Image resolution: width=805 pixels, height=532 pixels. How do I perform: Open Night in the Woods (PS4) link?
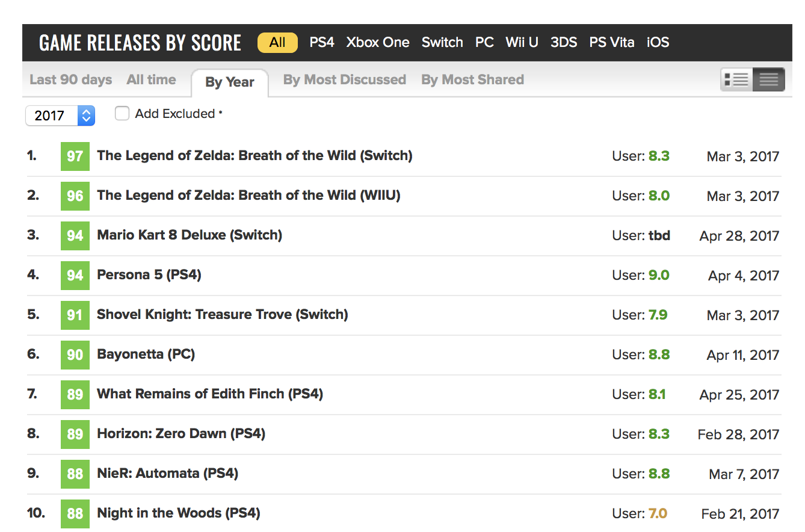pos(179,513)
